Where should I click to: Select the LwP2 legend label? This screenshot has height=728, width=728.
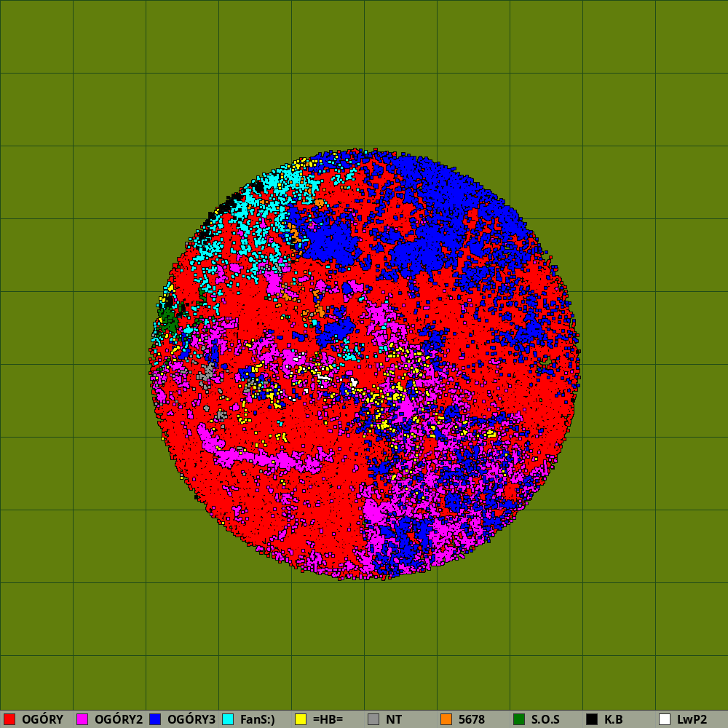[x=692, y=719]
